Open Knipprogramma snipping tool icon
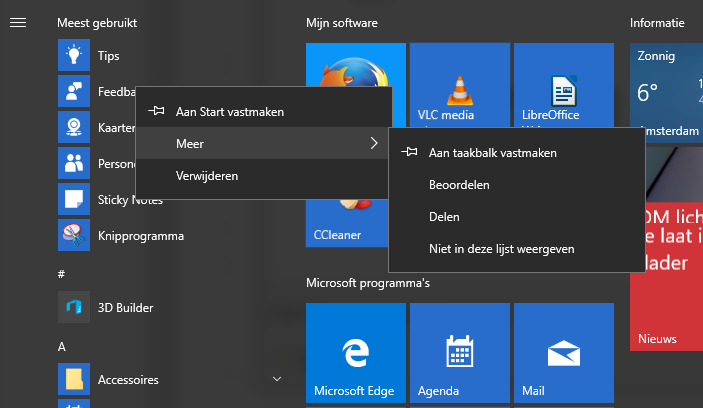The width and height of the screenshot is (703, 408). [x=74, y=236]
